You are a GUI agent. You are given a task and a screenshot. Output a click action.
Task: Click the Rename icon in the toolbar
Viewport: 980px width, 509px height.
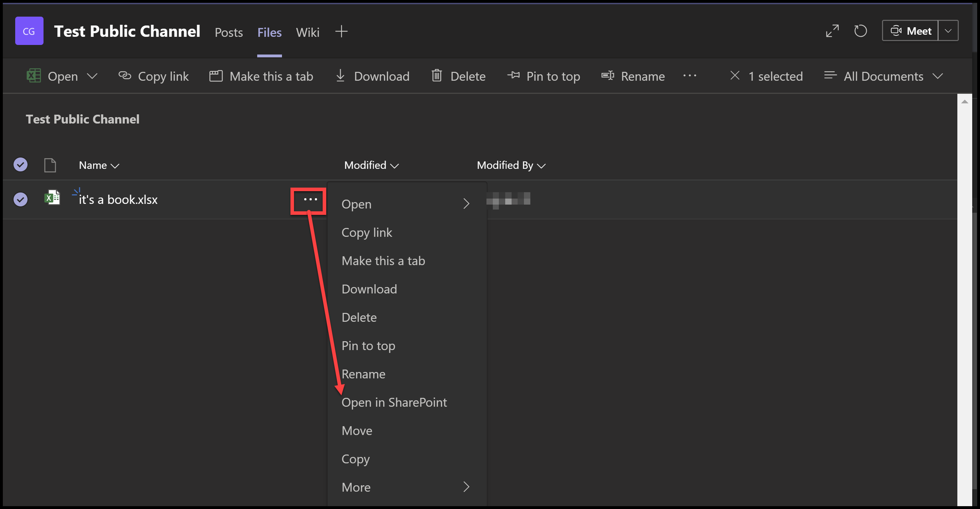[x=607, y=75]
